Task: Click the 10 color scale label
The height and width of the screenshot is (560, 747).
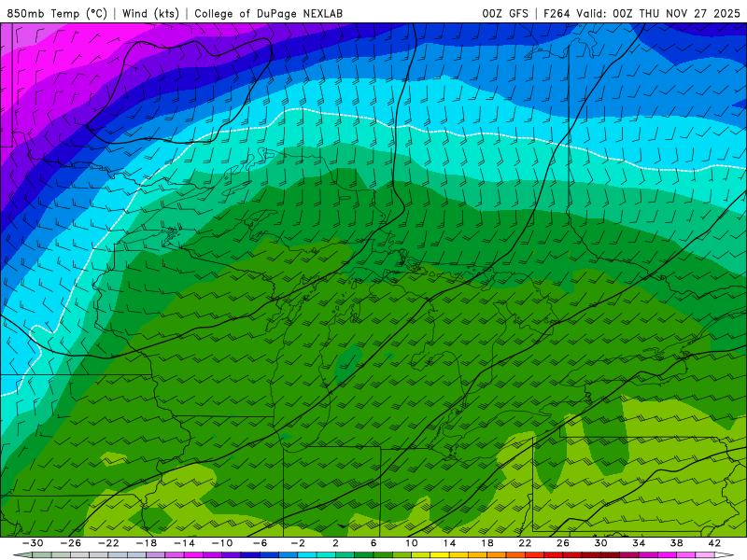Action: 412,543
